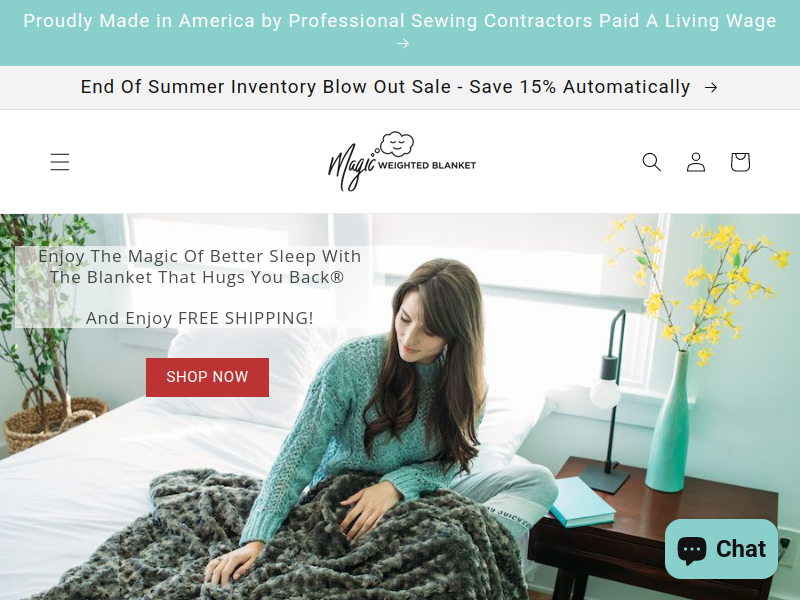Image resolution: width=800 pixels, height=600 pixels.
Task: Click the chat bubble icon
Action: 691,549
